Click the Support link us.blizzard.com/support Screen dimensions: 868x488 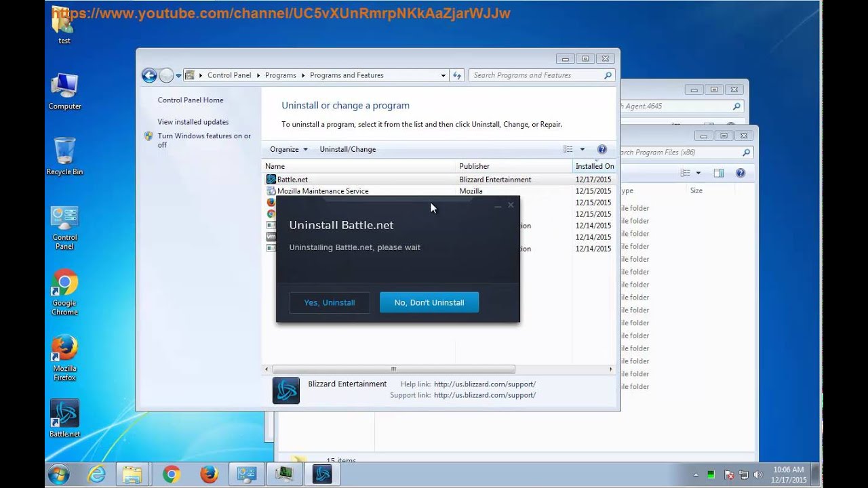point(485,395)
